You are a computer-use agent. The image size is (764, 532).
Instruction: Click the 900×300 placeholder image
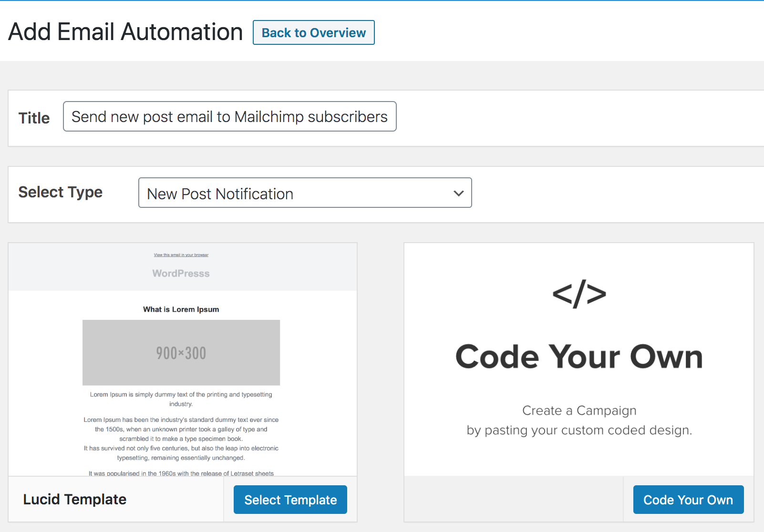coord(181,352)
